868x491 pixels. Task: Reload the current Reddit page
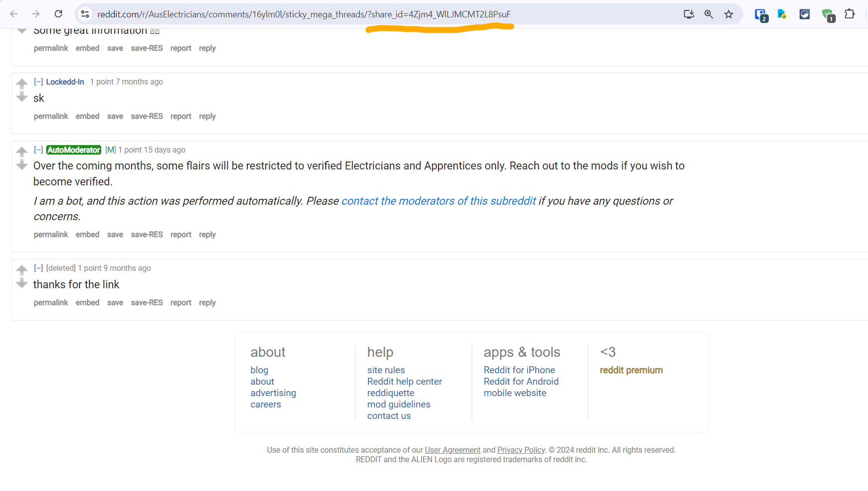[x=58, y=14]
